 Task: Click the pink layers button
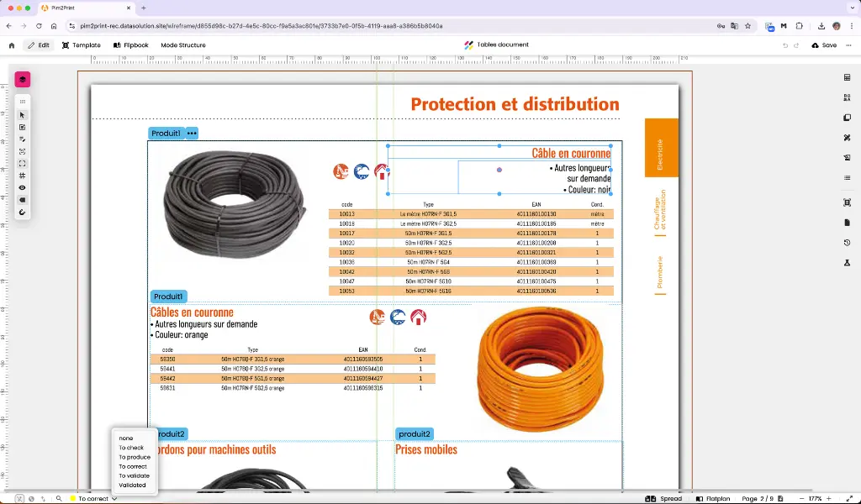[23, 80]
